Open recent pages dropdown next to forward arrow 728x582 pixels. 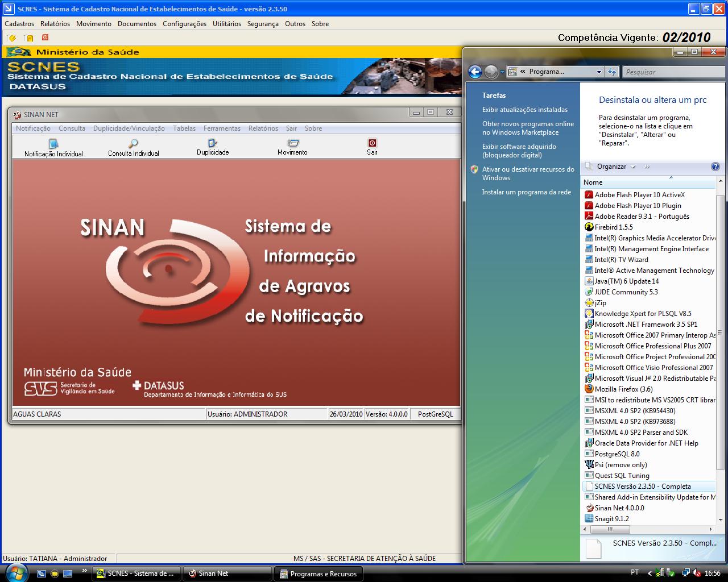point(502,72)
